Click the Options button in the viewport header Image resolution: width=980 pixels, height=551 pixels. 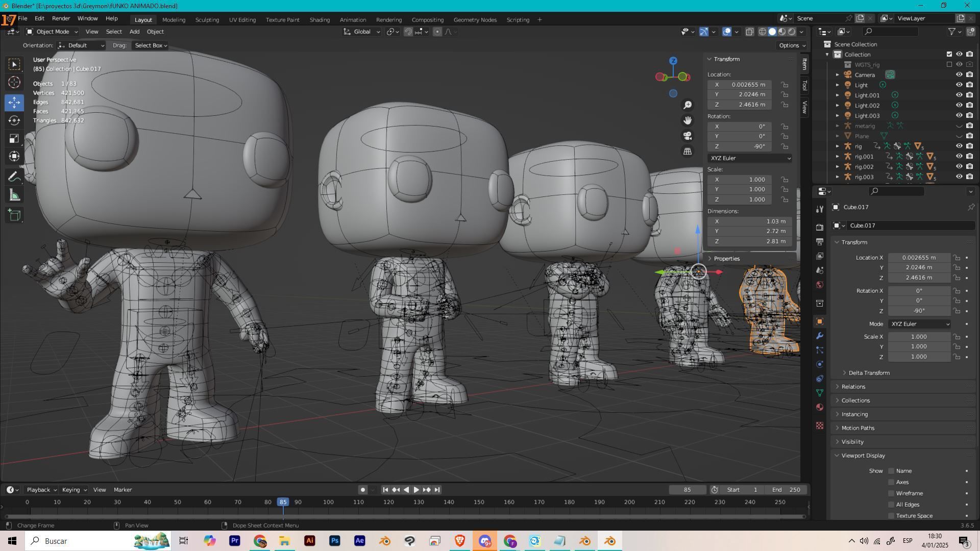coord(792,45)
